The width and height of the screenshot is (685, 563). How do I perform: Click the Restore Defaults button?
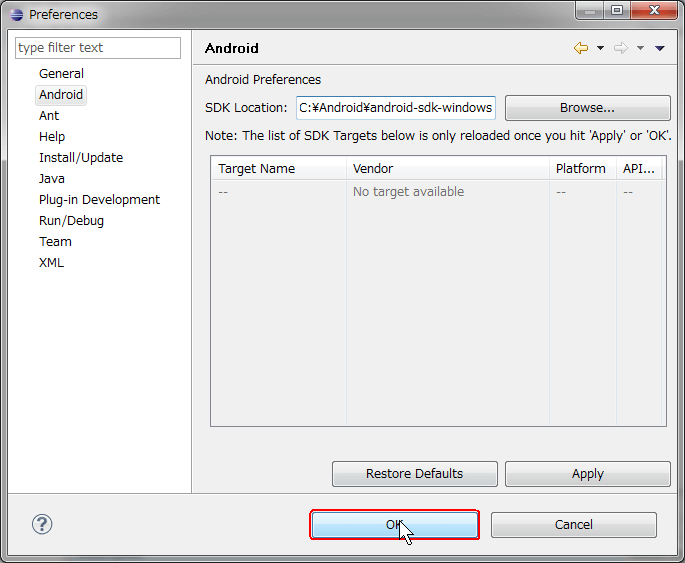coord(415,474)
